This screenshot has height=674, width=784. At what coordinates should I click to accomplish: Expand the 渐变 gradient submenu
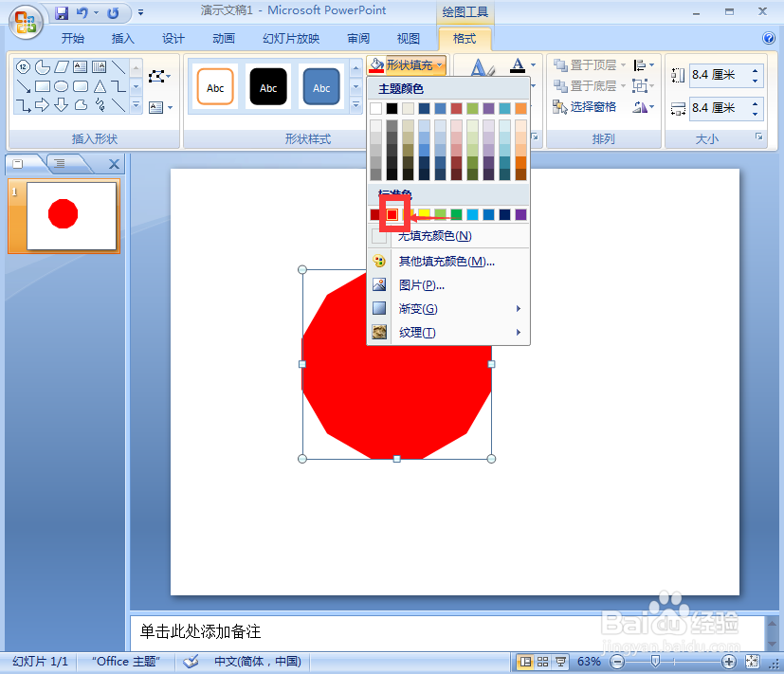(x=448, y=308)
